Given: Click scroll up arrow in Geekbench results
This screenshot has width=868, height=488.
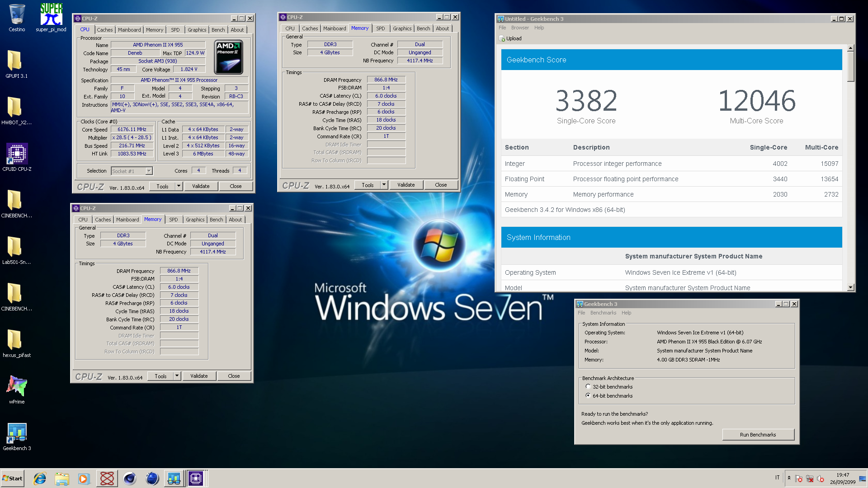Looking at the screenshot, I should point(850,48).
